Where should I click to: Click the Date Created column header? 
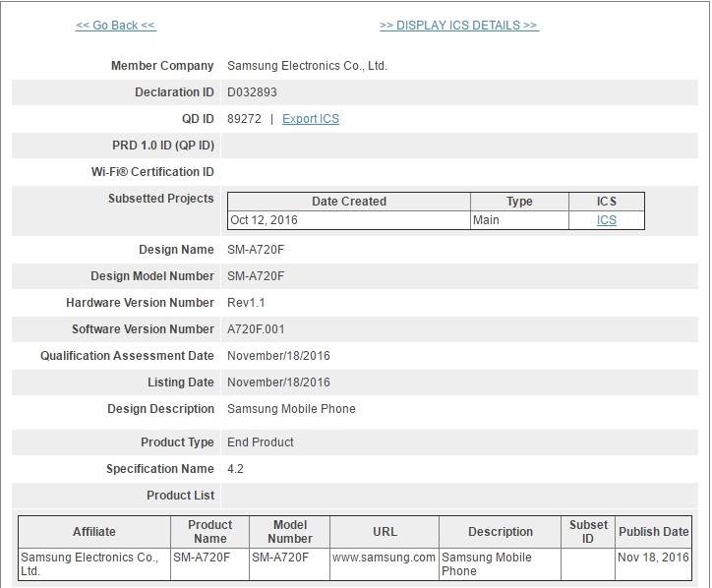(348, 202)
